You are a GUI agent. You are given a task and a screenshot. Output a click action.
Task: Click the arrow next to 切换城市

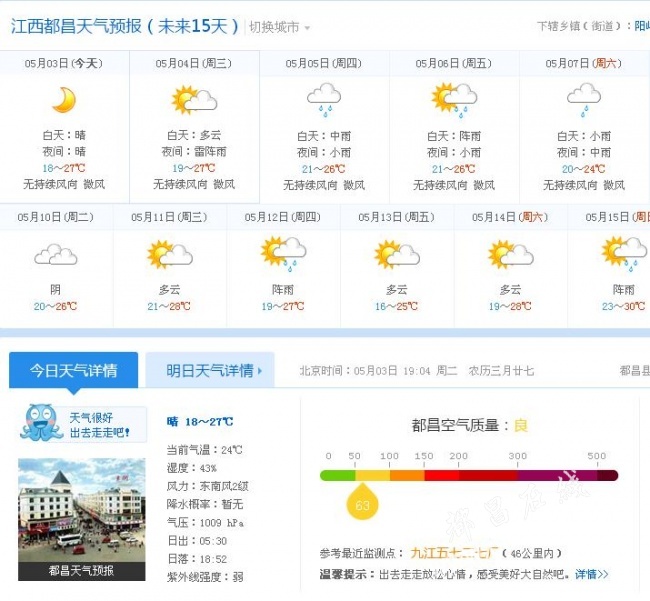[307, 28]
